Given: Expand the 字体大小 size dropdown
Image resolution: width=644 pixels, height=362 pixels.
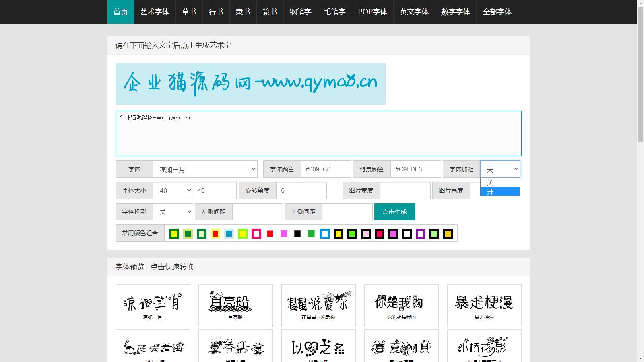Looking at the screenshot, I should point(173,191).
